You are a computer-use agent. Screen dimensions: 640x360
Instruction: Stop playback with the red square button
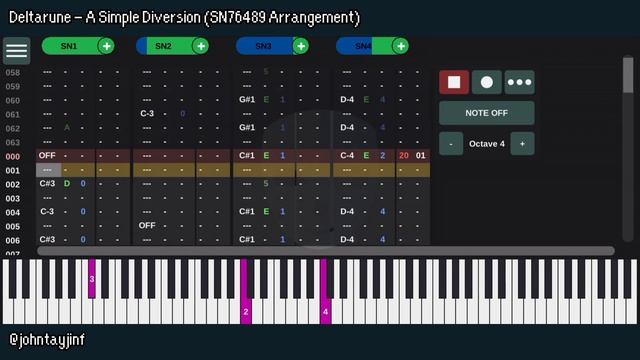(x=454, y=82)
